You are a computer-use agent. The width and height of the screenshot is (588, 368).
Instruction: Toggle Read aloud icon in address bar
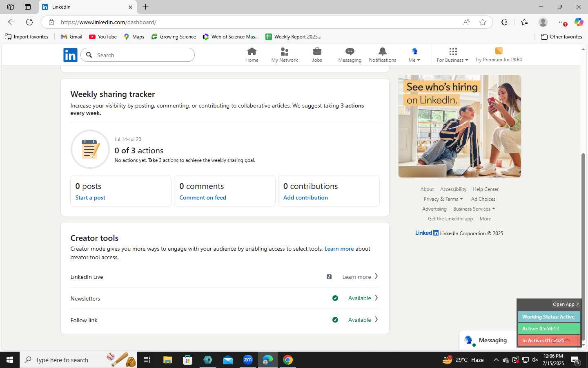point(466,22)
